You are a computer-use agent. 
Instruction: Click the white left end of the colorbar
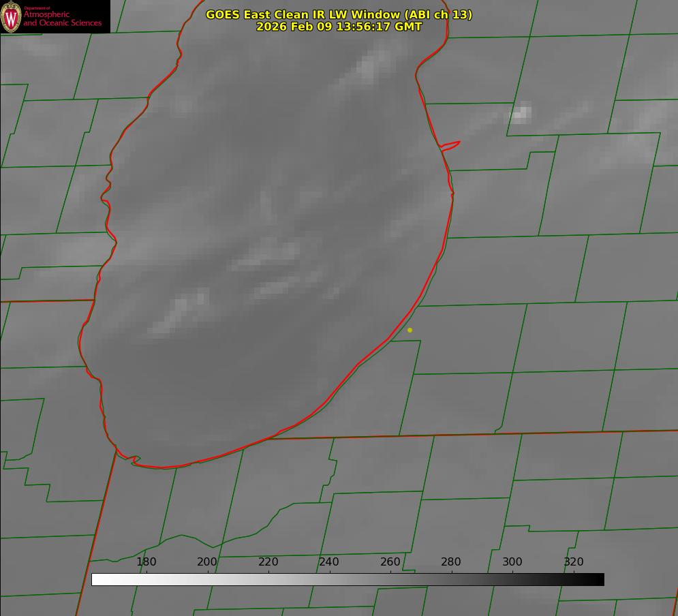point(97,580)
